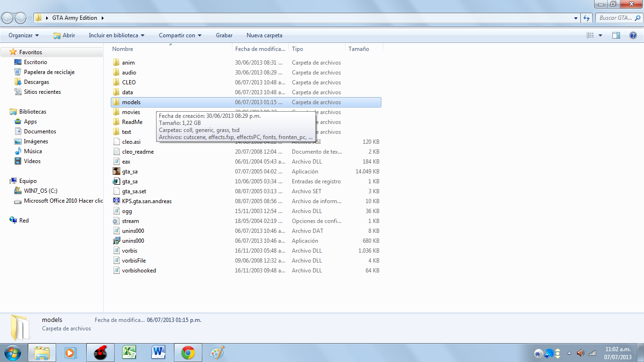Expand the view options dropdown arrow

pos(600,35)
